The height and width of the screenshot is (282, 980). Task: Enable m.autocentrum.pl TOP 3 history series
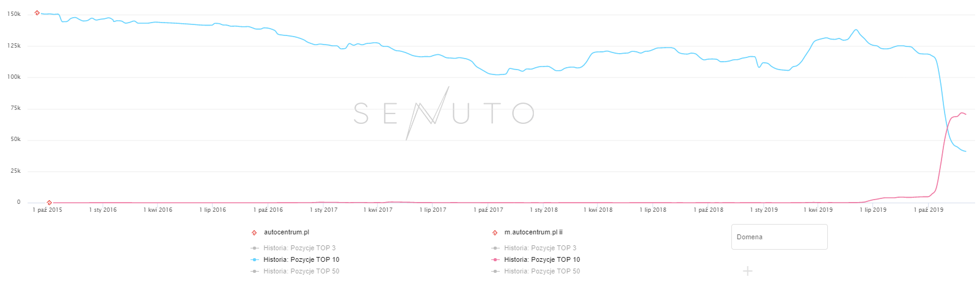(x=540, y=248)
